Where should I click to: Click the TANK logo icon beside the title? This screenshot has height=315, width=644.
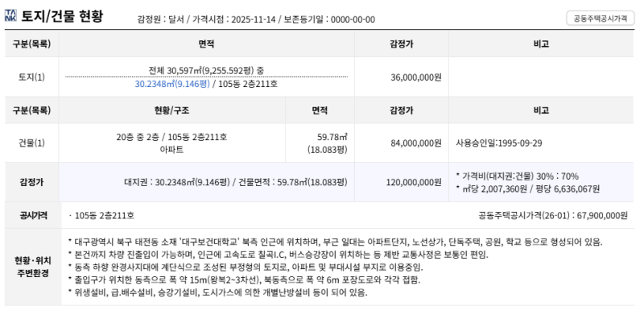10,15
